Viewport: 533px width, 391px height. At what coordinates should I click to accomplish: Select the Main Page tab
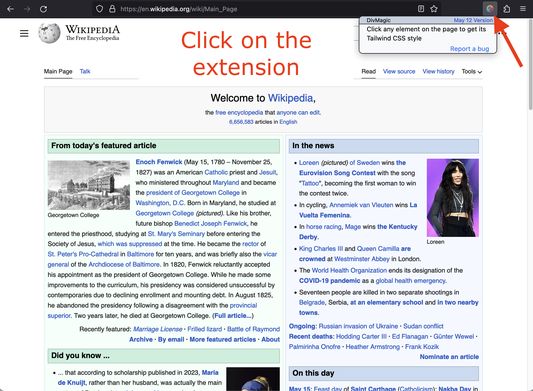(x=58, y=71)
